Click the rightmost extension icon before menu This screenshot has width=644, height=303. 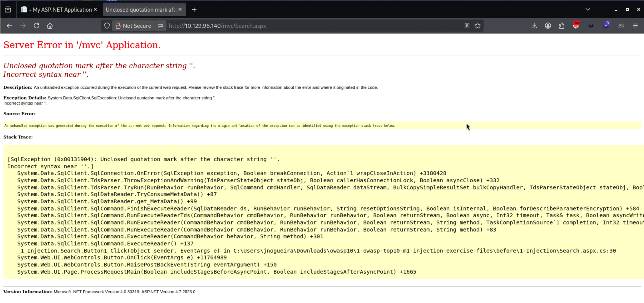(x=621, y=26)
